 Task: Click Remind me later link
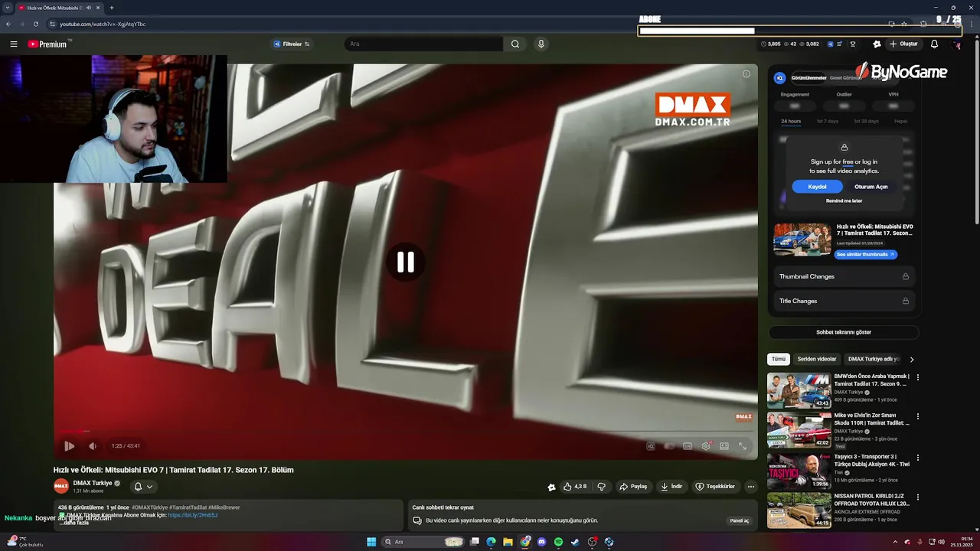[844, 201]
